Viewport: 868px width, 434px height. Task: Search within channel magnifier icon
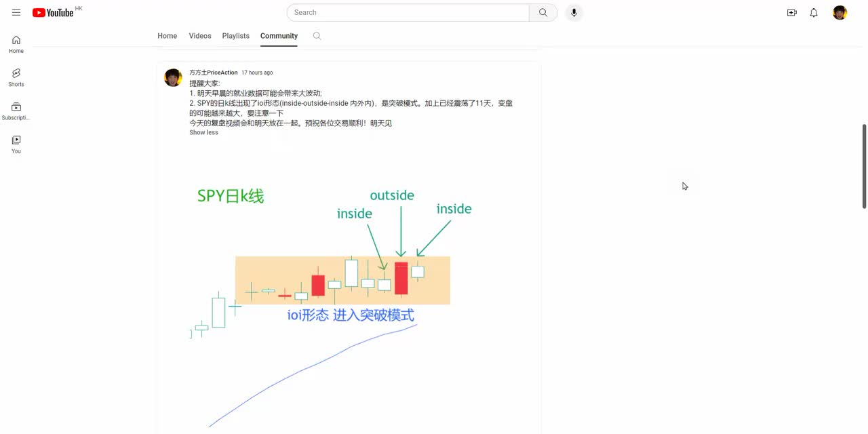[317, 36]
